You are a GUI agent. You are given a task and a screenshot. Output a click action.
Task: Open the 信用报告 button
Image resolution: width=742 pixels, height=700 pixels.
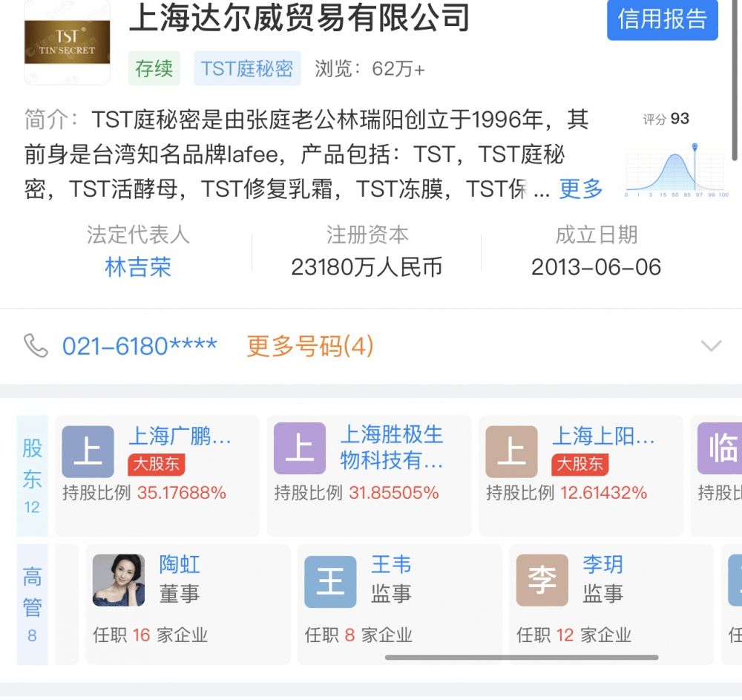662,22
